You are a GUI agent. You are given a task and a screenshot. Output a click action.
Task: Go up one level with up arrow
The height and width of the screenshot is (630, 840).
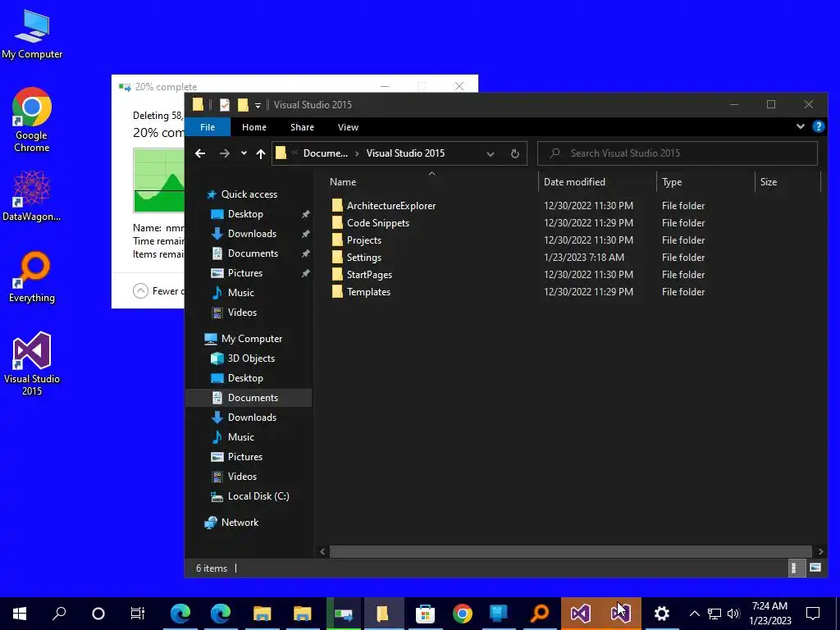pyautogui.click(x=261, y=153)
